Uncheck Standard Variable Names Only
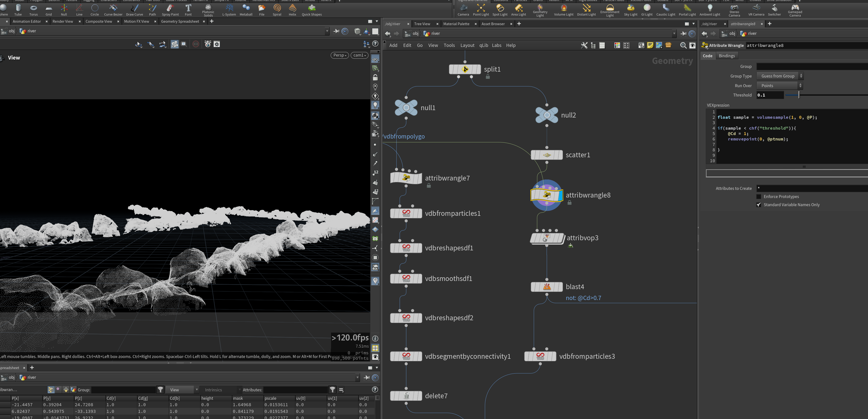868x419 pixels. [759, 205]
